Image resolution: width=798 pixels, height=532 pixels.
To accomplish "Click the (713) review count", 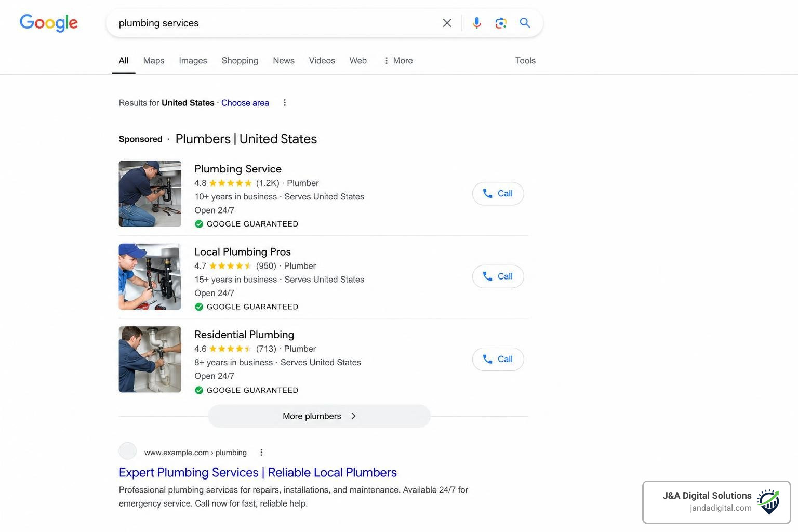I will (x=266, y=349).
